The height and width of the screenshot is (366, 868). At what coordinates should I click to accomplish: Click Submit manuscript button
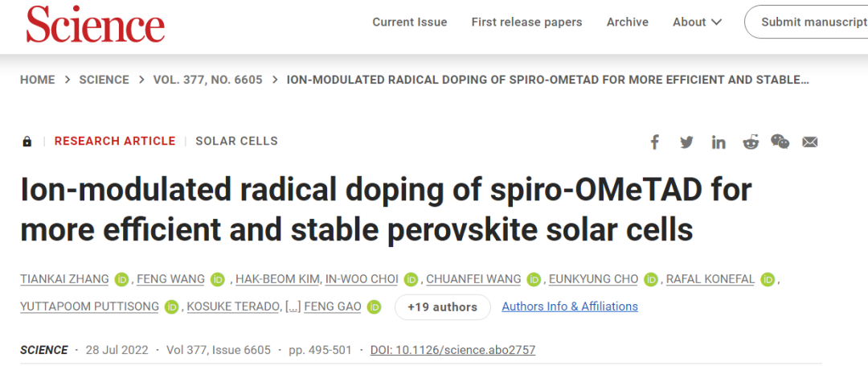(x=807, y=23)
